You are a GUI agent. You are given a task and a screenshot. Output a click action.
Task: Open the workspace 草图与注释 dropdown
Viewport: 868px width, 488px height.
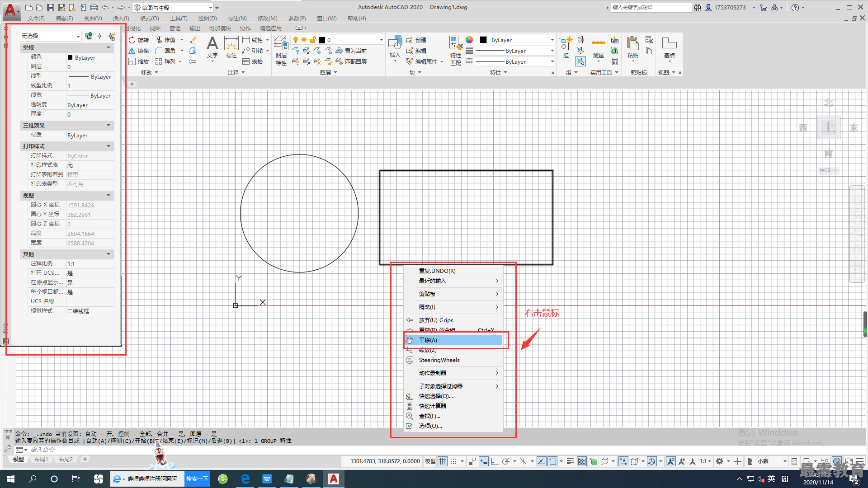pos(173,8)
